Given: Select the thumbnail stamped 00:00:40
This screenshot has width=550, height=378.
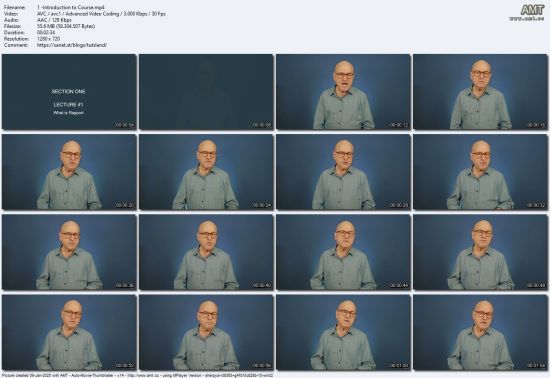Looking at the screenshot, I should [x=206, y=252].
